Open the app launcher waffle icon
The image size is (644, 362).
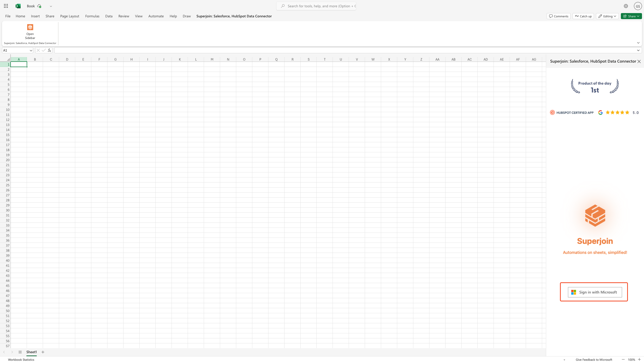click(6, 6)
